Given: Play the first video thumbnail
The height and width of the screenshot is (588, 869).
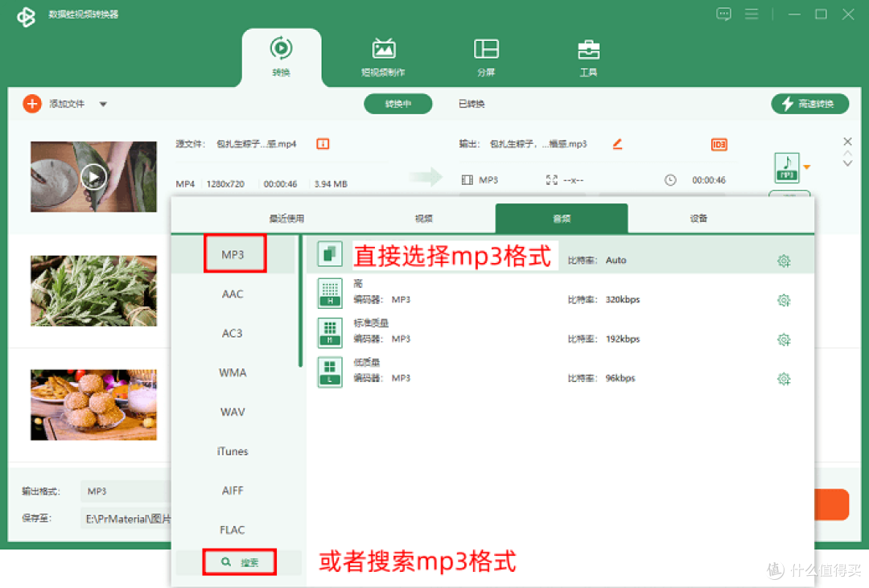Looking at the screenshot, I should click(x=93, y=177).
